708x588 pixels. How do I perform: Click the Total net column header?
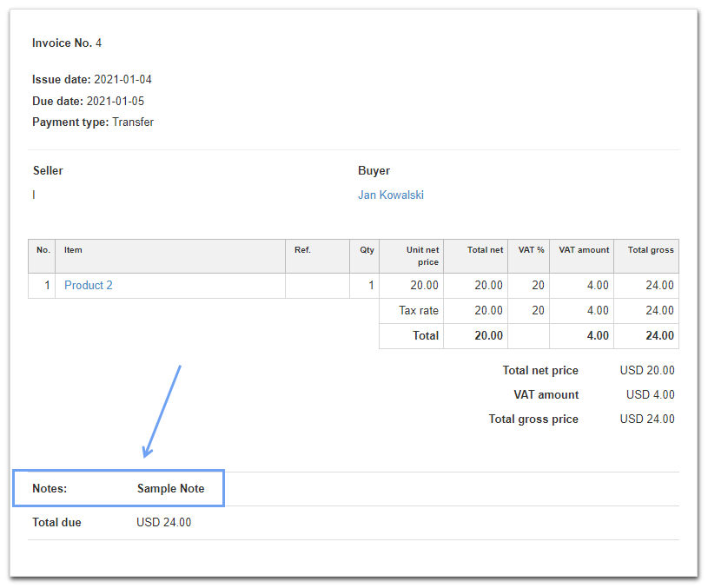(x=485, y=250)
